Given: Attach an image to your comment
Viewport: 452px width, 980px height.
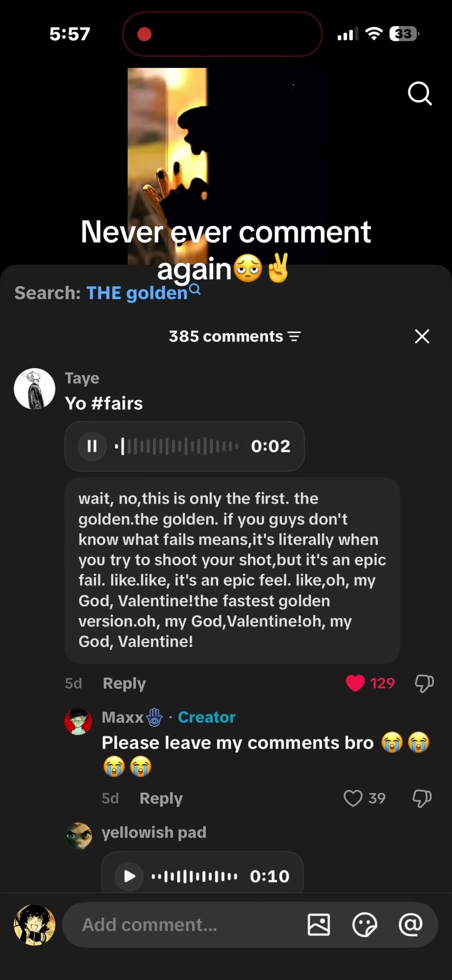Looking at the screenshot, I should 319,925.
